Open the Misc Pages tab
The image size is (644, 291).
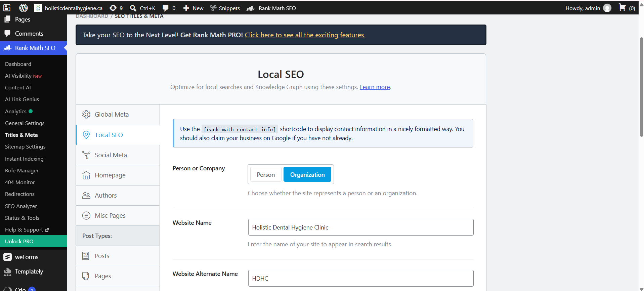click(x=118, y=215)
